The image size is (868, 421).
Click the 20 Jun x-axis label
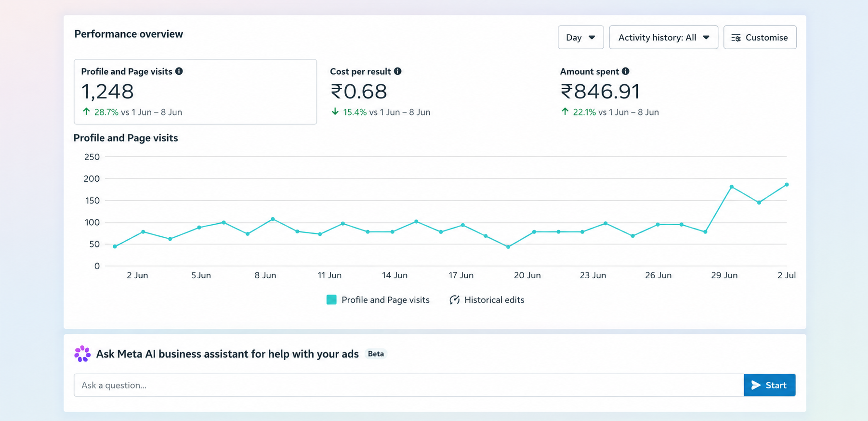pyautogui.click(x=527, y=275)
